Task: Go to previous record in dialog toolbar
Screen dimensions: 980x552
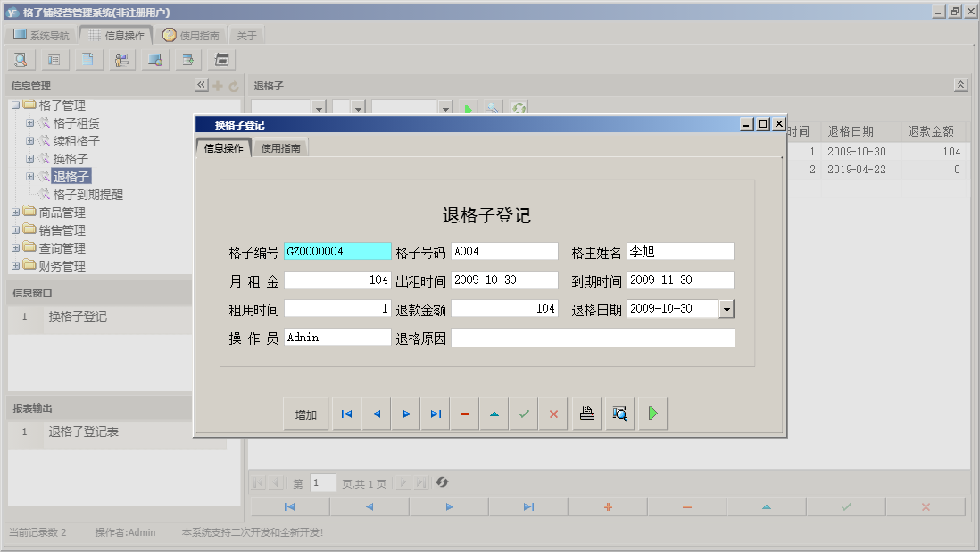Action: point(377,414)
